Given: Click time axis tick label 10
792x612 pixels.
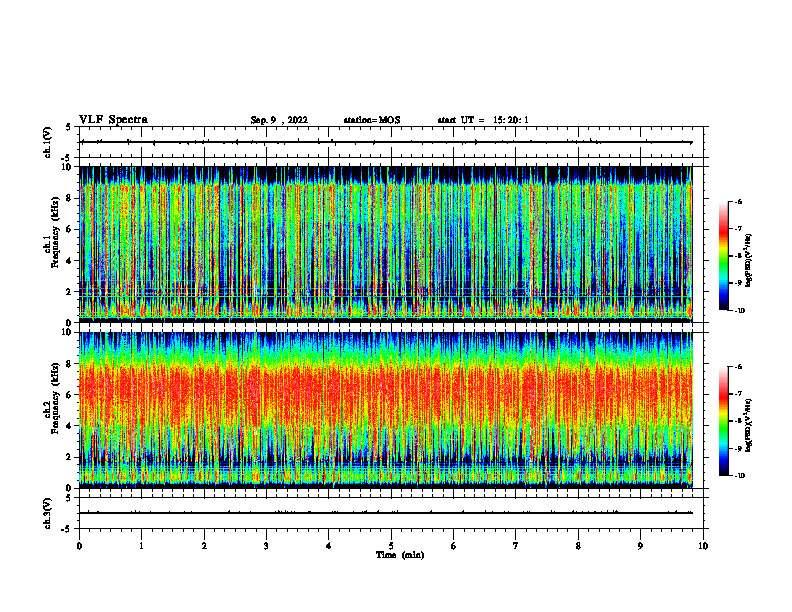Looking at the screenshot, I should [703, 546].
